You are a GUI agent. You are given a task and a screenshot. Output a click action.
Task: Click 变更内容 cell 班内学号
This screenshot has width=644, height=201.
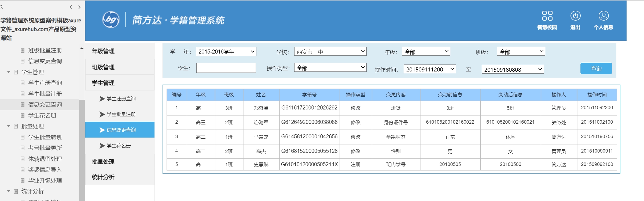[396, 164]
